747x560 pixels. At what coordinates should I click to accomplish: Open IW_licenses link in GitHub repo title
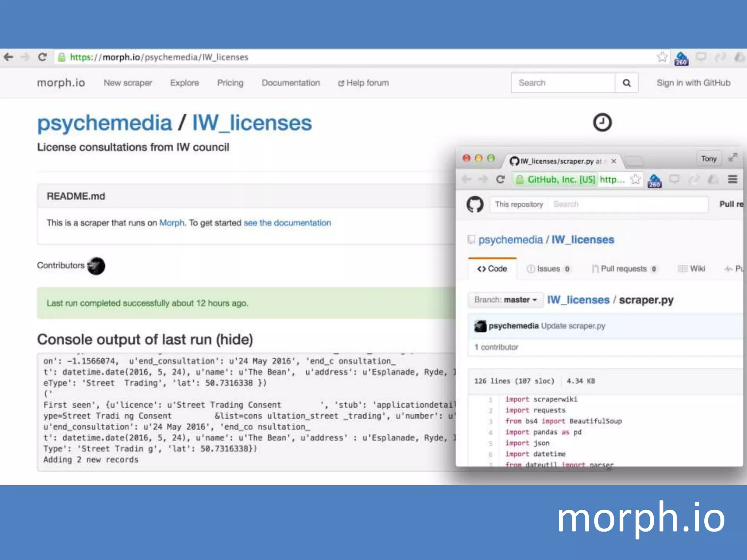tap(583, 240)
